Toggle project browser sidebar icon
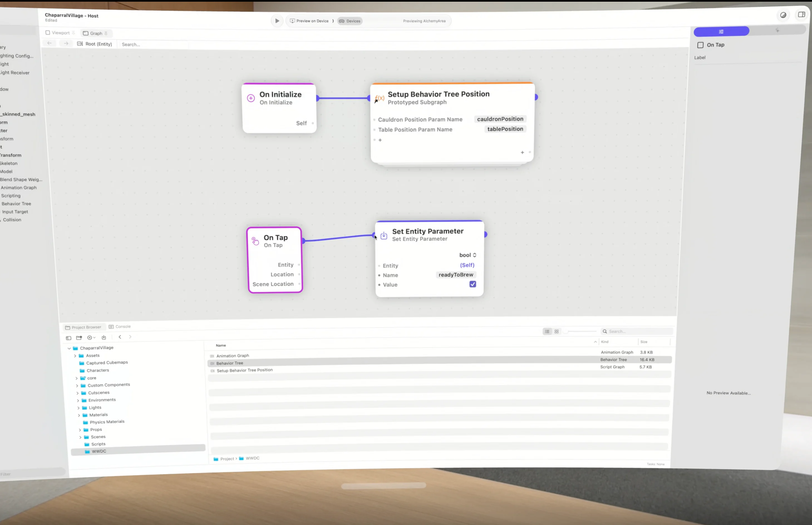Image resolution: width=812 pixels, height=525 pixels. coord(68,338)
